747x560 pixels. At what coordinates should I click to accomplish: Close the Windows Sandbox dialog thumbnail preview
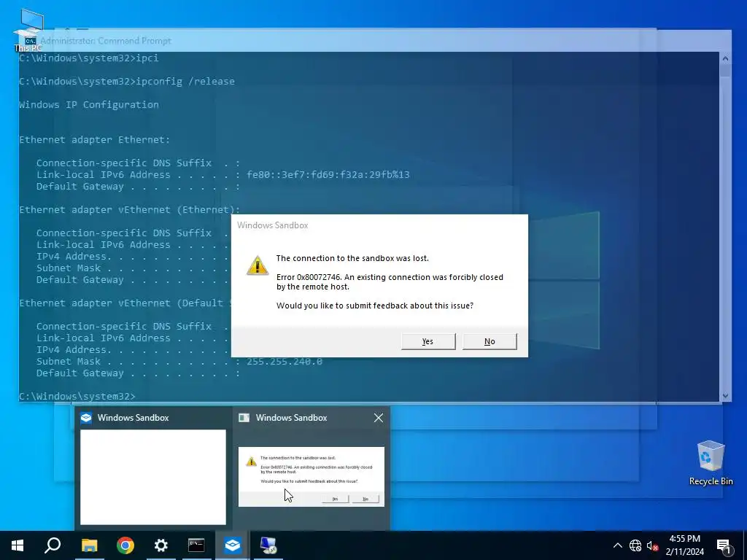click(379, 418)
